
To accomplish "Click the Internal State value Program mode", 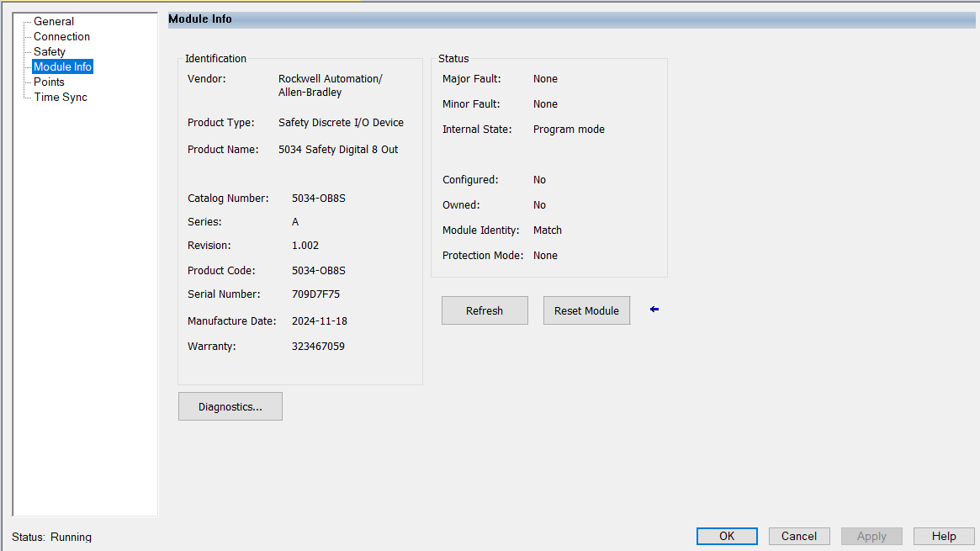I will click(x=569, y=130).
